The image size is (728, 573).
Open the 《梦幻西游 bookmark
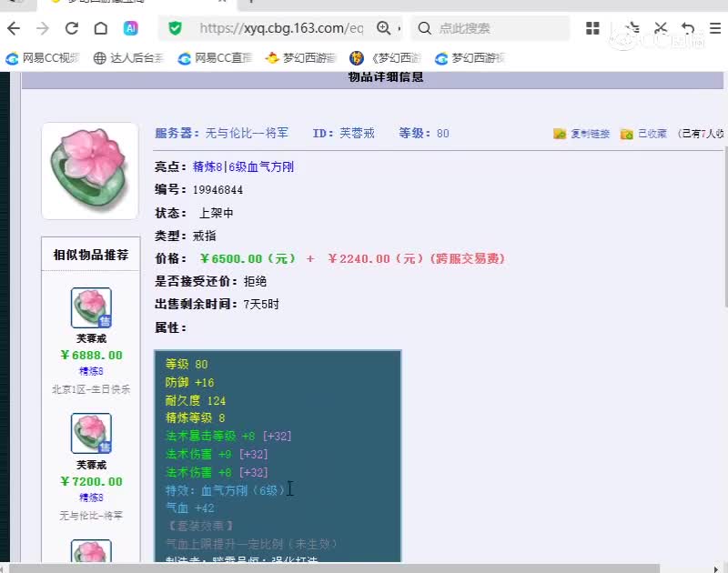385,58
